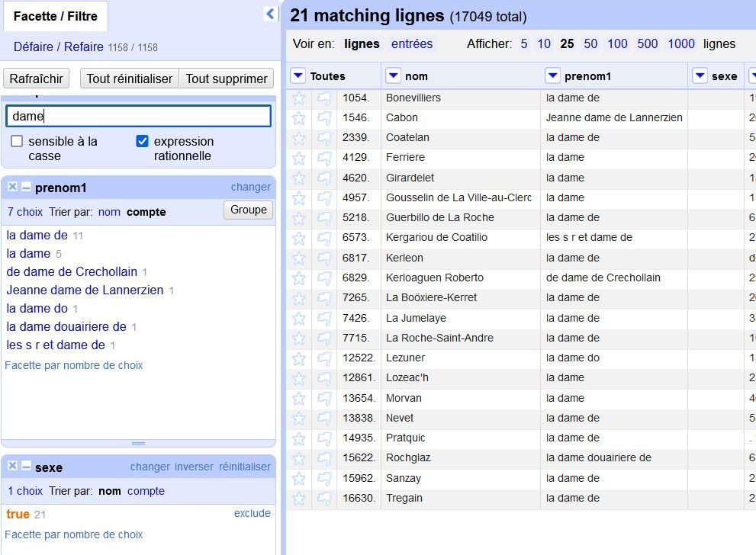Star row 16630 Tregain
The height and width of the screenshot is (555, 756).
299,498
